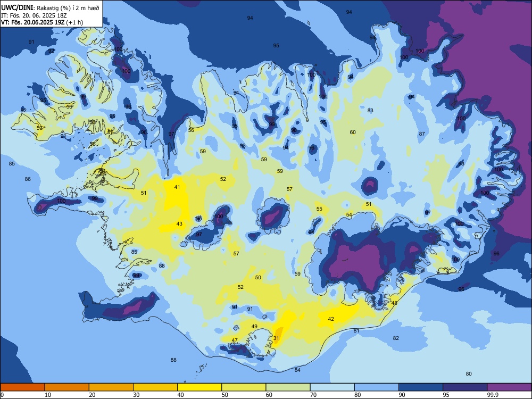Viewport: 532px width, 399px height.
Task: Click the humidity reading 55
Action: [319, 209]
